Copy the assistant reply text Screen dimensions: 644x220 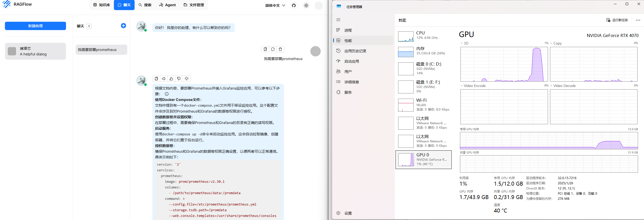point(156,79)
